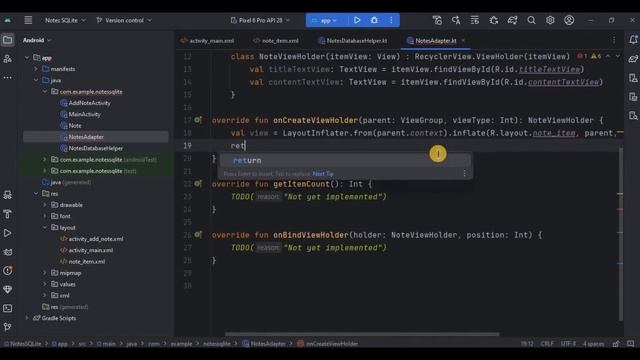Click override gutter icon on line 22
640x360 pixels.
coord(198,184)
